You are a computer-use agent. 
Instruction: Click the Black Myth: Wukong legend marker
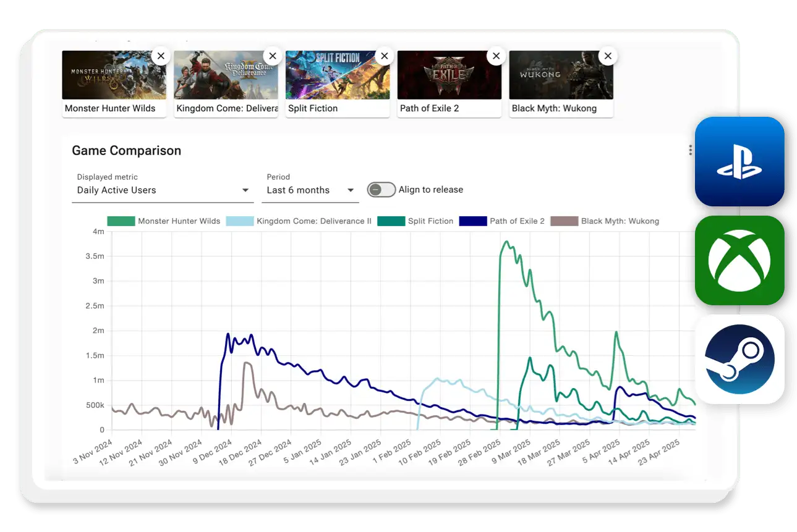563,221
